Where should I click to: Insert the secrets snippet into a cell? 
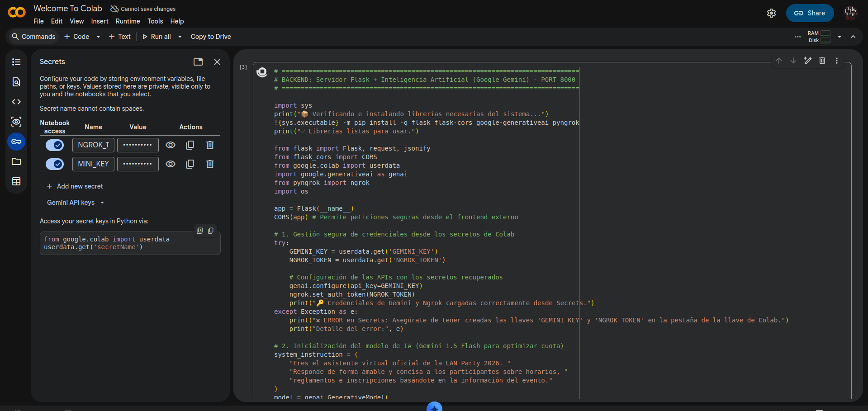(200, 231)
